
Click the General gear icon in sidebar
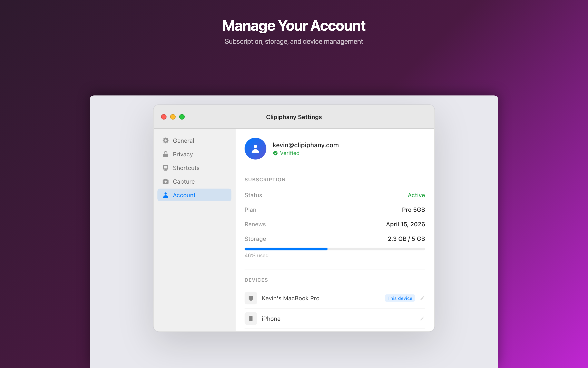(165, 140)
